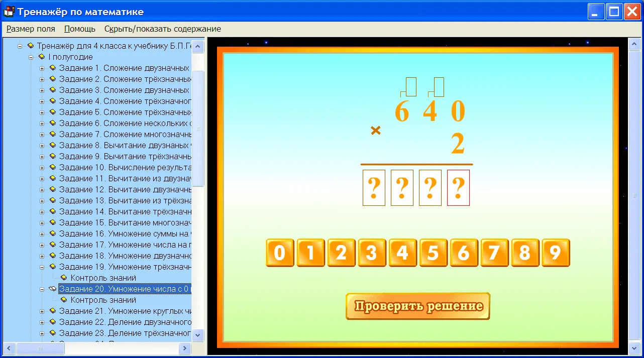Select the red-bordered last answer box
Image resolution: width=644 pixels, height=358 pixels.
tap(458, 188)
